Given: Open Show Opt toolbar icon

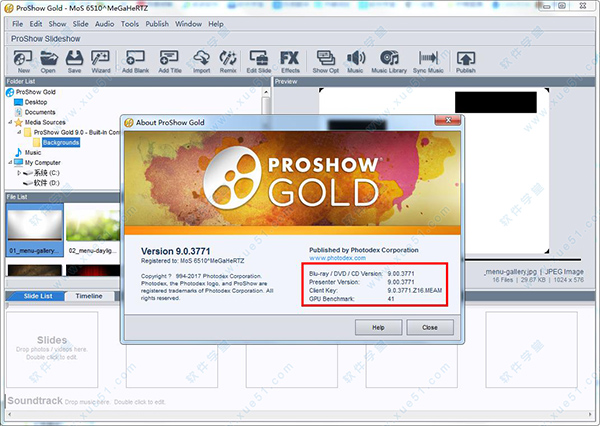Looking at the screenshot, I should click(x=326, y=61).
